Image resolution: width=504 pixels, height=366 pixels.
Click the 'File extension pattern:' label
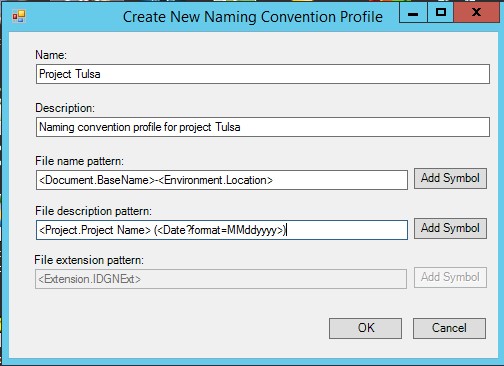[89, 260]
